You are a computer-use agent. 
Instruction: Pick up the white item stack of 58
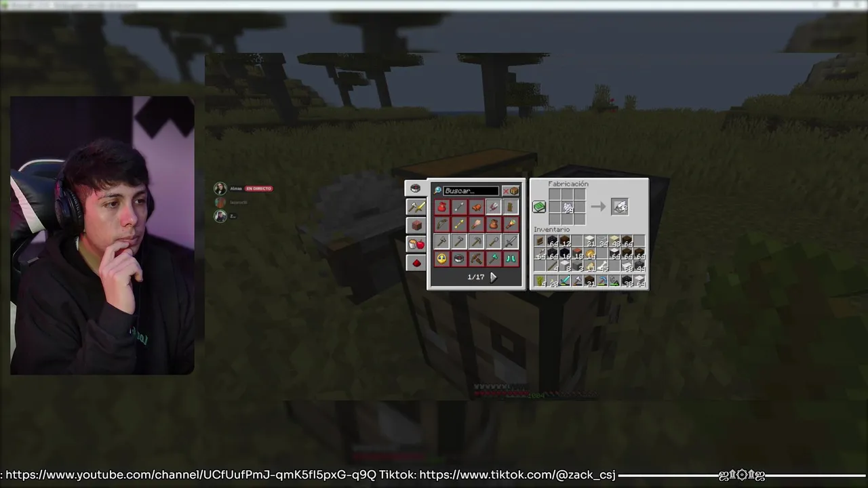point(627,265)
